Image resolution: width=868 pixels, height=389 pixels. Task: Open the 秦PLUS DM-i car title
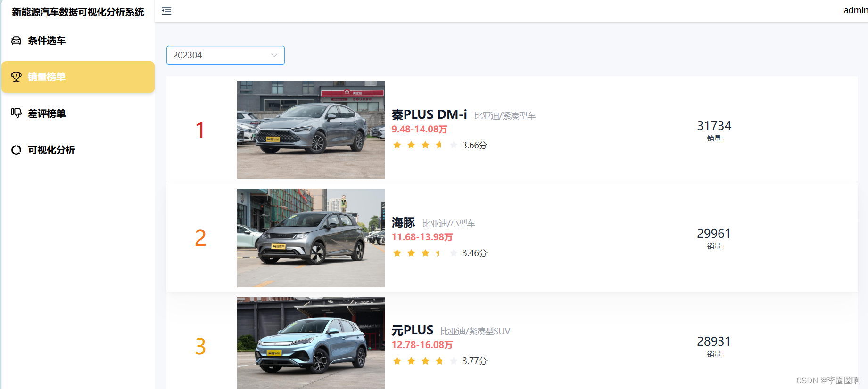click(x=429, y=114)
